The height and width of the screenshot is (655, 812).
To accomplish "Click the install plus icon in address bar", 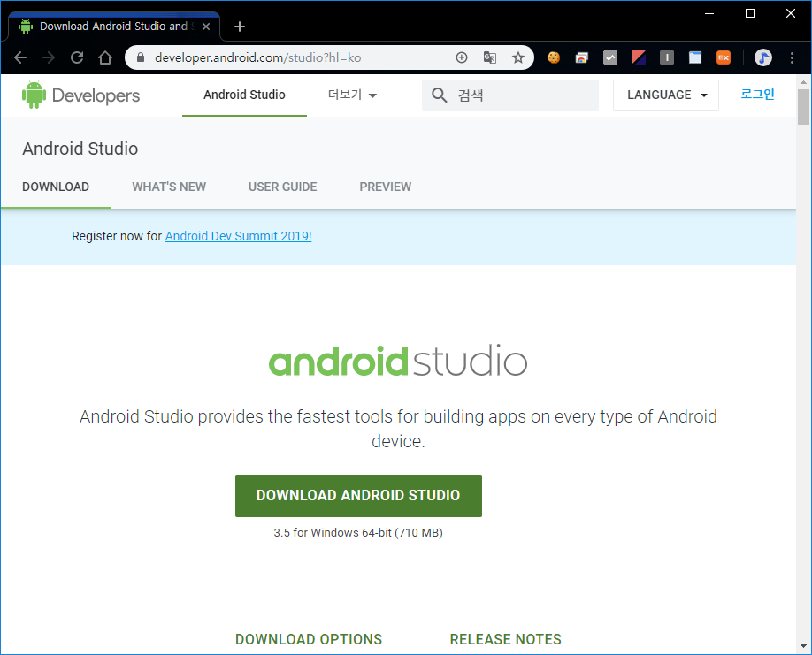I will (x=462, y=57).
